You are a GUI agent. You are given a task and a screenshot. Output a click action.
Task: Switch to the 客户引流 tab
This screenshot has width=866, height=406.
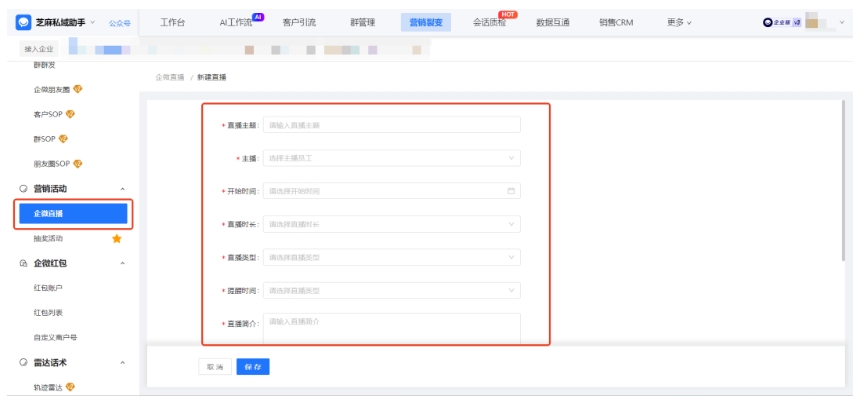tap(299, 22)
